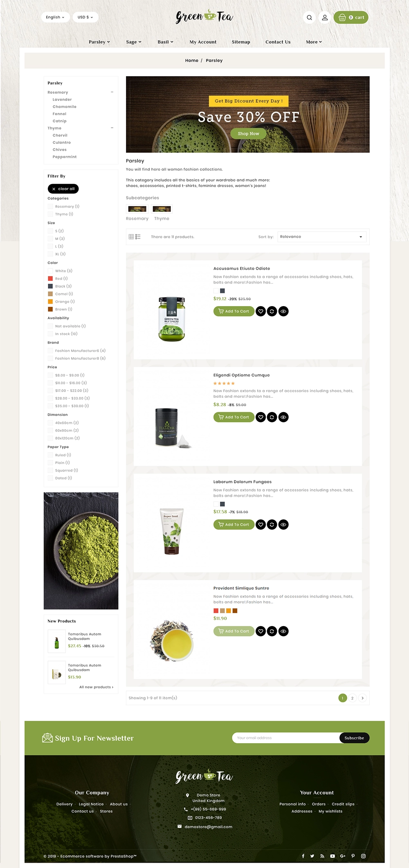The image size is (409, 868).
Task: Open the English language dropdown
Action: (55, 17)
